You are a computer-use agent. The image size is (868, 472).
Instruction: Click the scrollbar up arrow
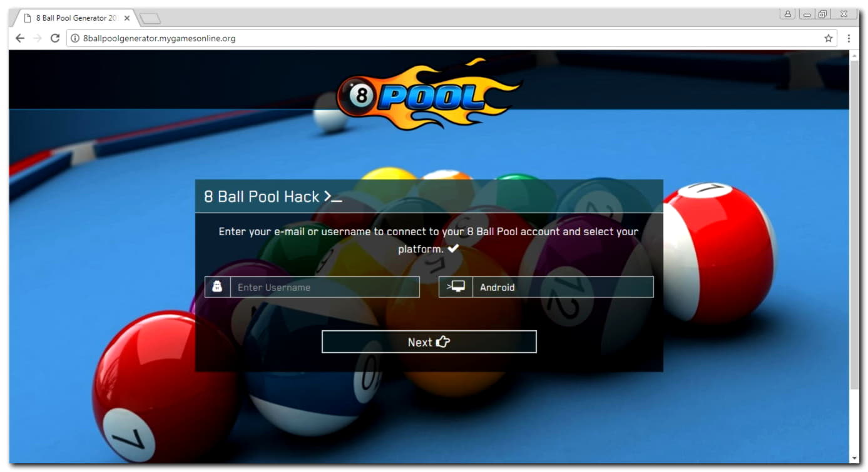854,56
